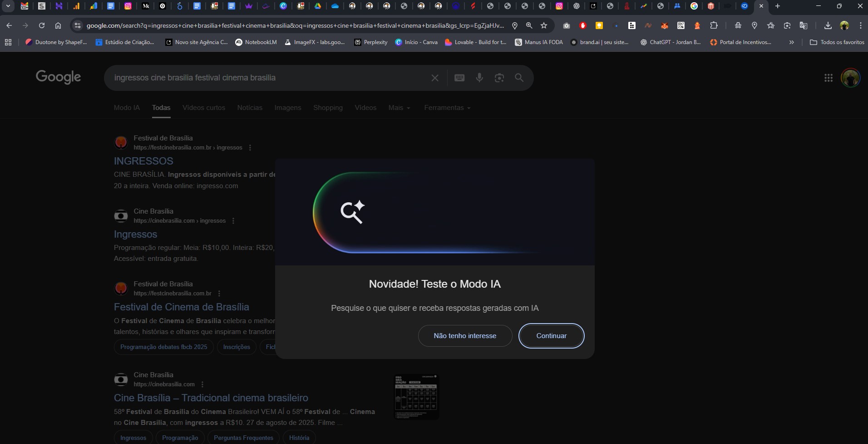Open the INGRESSOS result from festcinebrasilia.com.br

click(x=143, y=161)
